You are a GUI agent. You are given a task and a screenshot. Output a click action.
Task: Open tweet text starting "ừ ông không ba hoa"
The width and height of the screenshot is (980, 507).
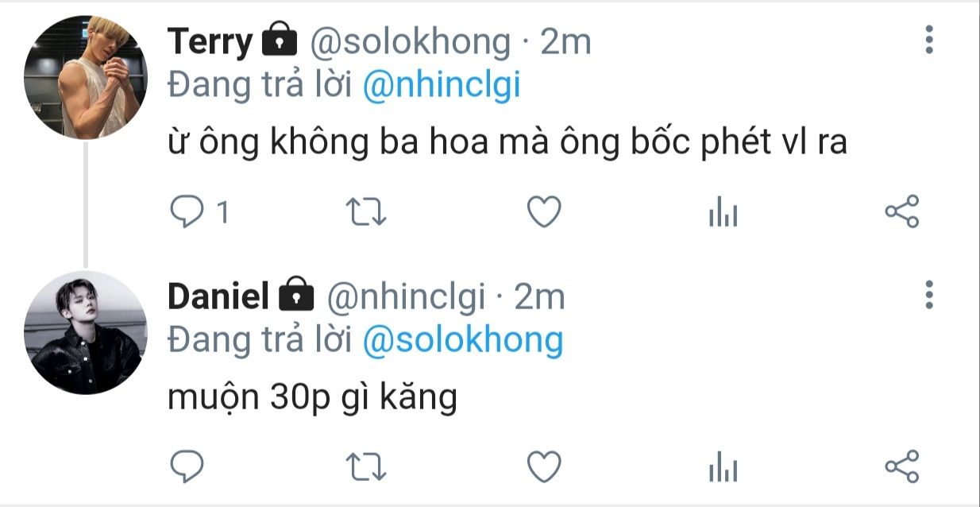(507, 144)
